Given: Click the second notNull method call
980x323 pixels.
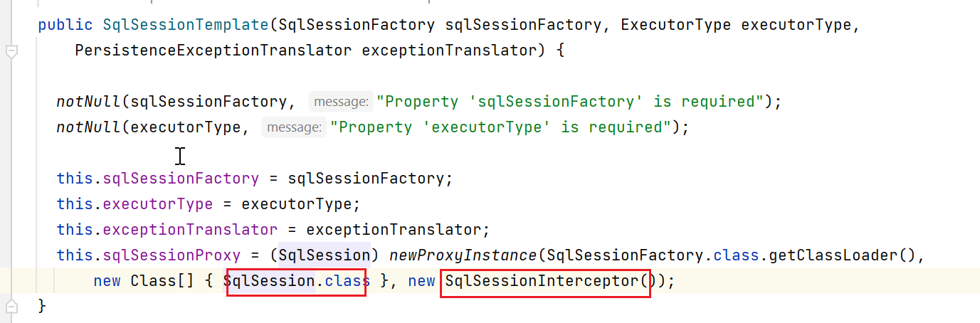Looking at the screenshot, I should [x=88, y=127].
